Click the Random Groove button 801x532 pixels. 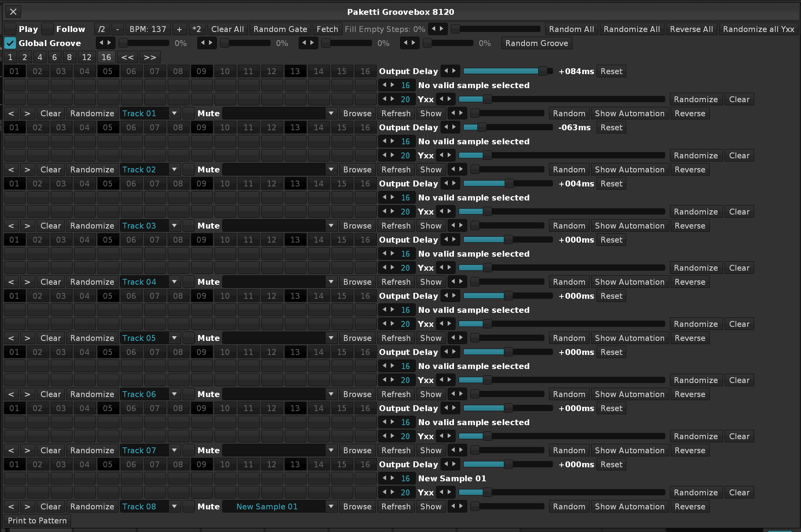click(x=536, y=43)
